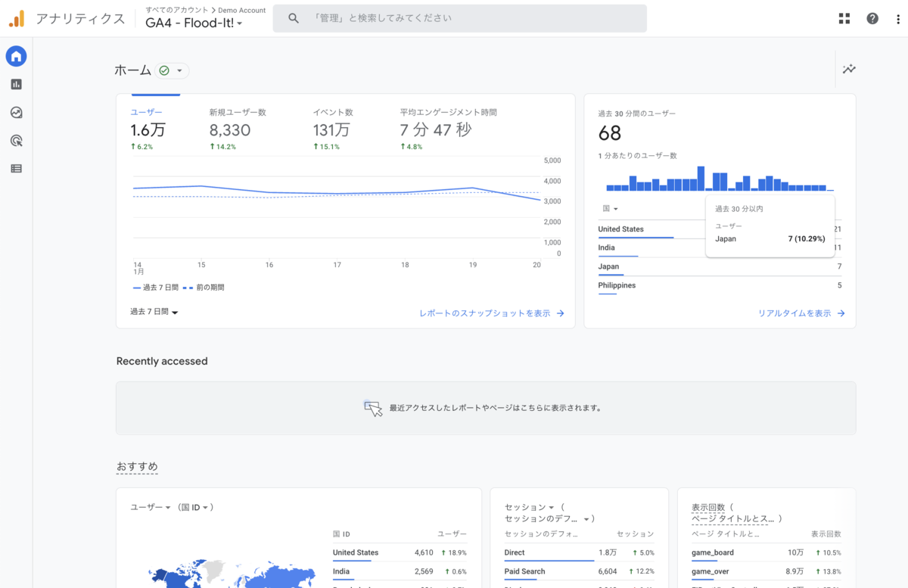Open the help question mark icon
Image resolution: width=908 pixels, height=588 pixels.
click(872, 19)
